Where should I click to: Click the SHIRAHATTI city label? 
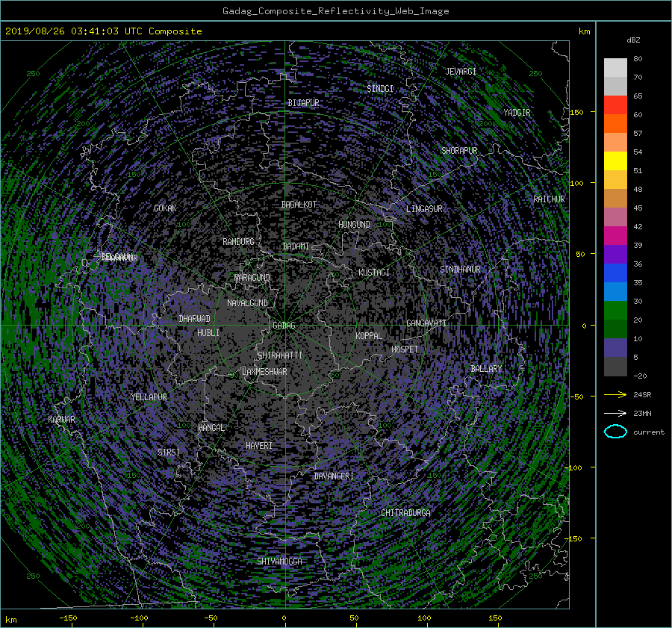coord(280,355)
